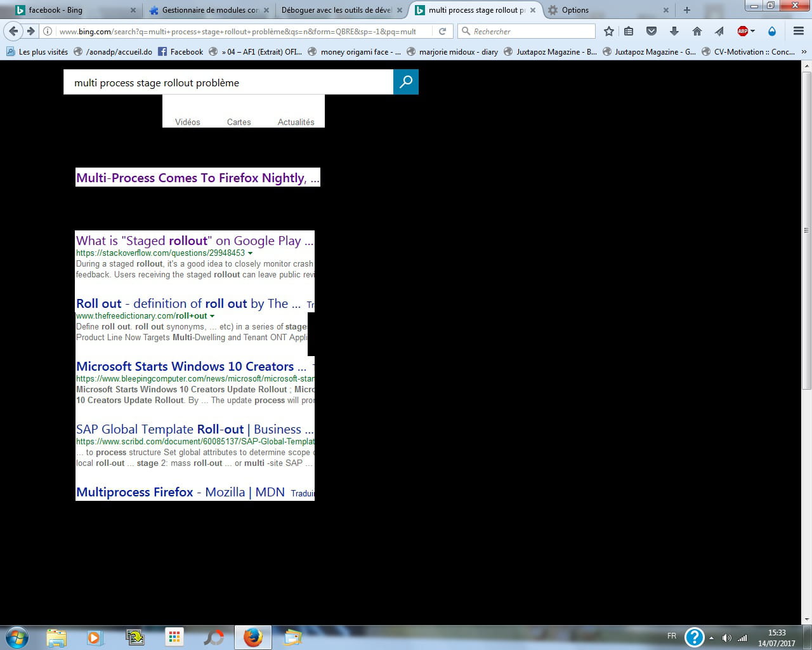Screen dimensions: 812x650
Task: Select the Vidéos search category
Action: (x=188, y=122)
